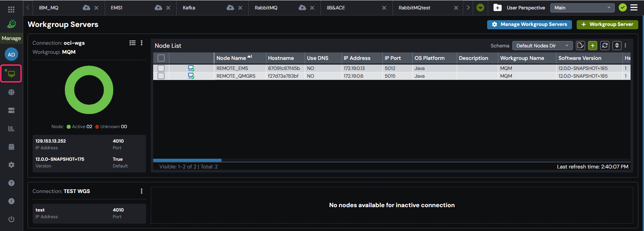Screen dimensions: 644x231
Task: Click the Node List horizontal scrollbar thumb
Action: point(187,160)
